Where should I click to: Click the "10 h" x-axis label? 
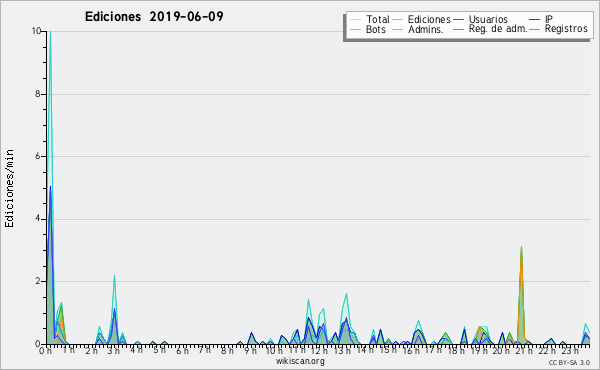tap(274, 350)
